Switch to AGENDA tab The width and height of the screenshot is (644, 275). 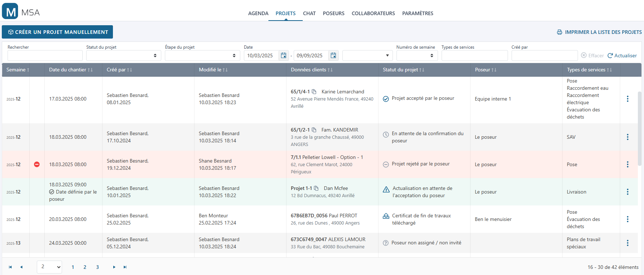(x=258, y=13)
